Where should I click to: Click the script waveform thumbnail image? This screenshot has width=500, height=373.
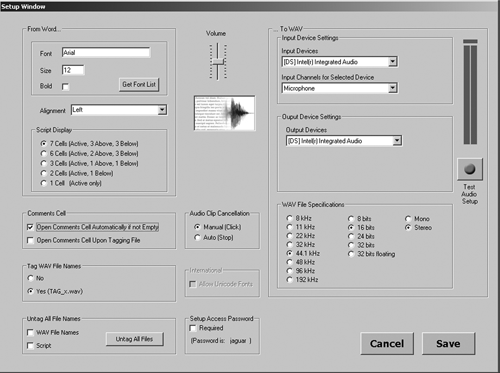pos(225,113)
